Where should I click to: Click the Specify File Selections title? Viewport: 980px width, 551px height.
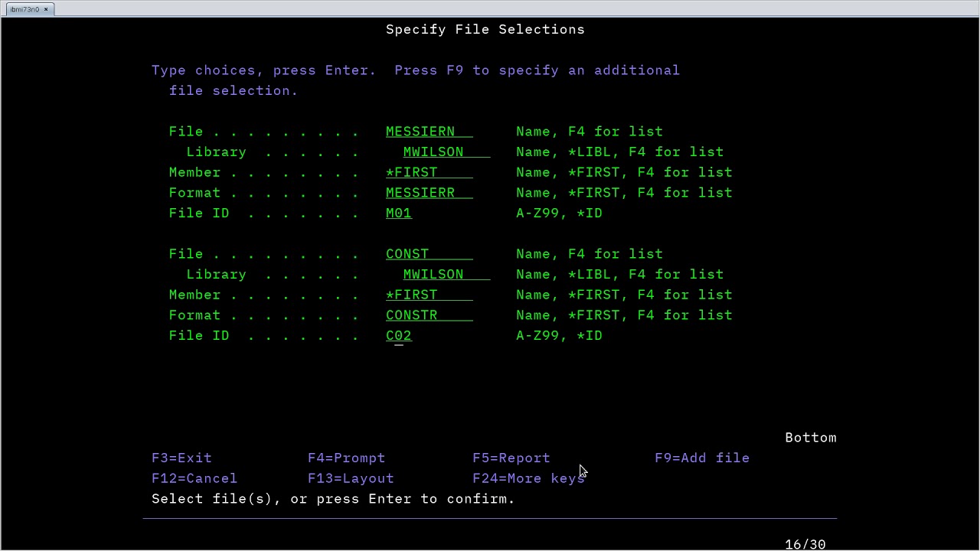485,30
